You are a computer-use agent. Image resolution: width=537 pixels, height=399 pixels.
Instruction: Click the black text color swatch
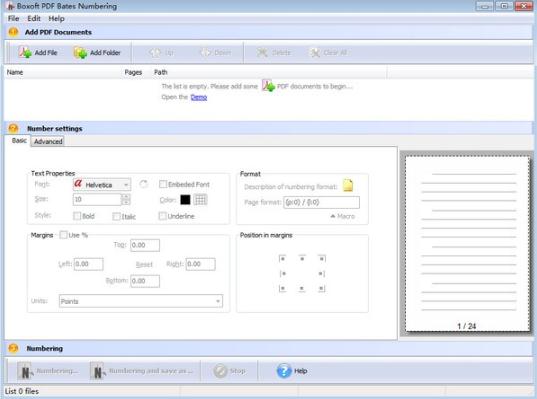click(x=185, y=200)
